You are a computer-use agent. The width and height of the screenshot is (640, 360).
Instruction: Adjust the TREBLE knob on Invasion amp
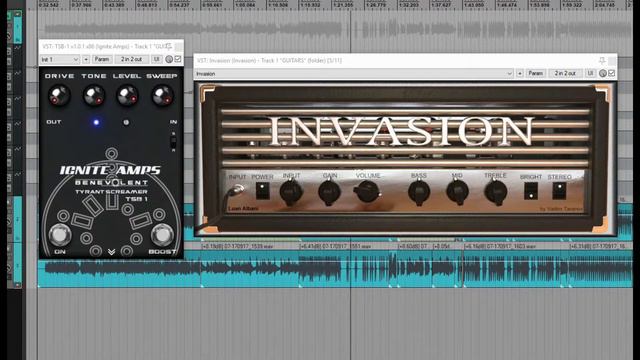[496, 192]
